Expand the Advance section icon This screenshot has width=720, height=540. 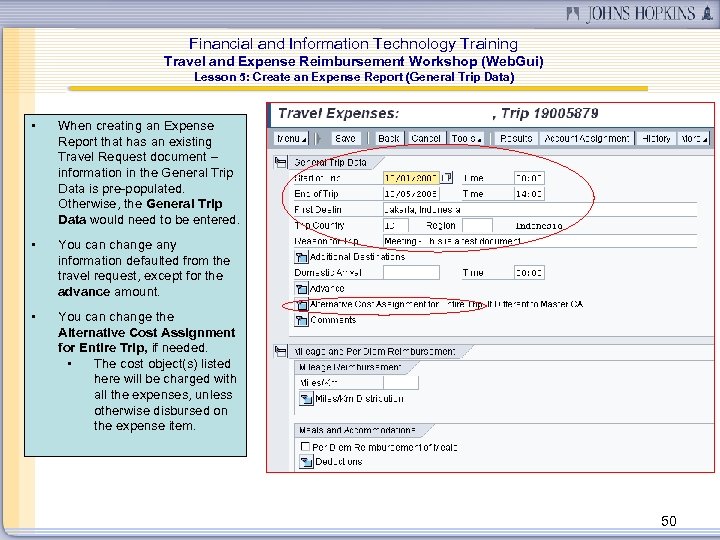coord(301,288)
